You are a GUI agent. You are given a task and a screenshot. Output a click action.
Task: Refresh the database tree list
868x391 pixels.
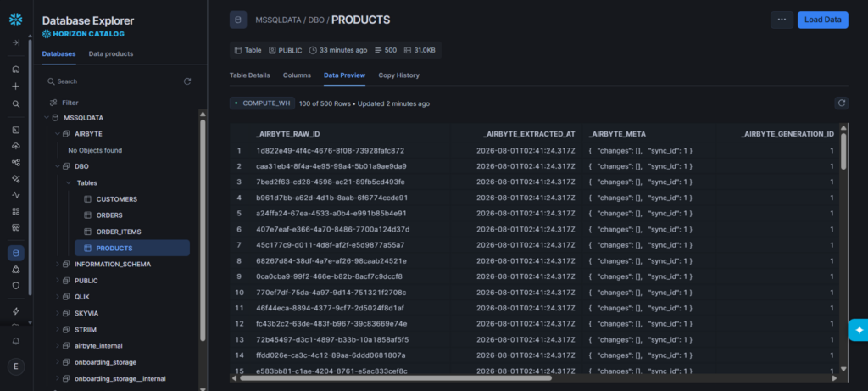[x=187, y=81]
